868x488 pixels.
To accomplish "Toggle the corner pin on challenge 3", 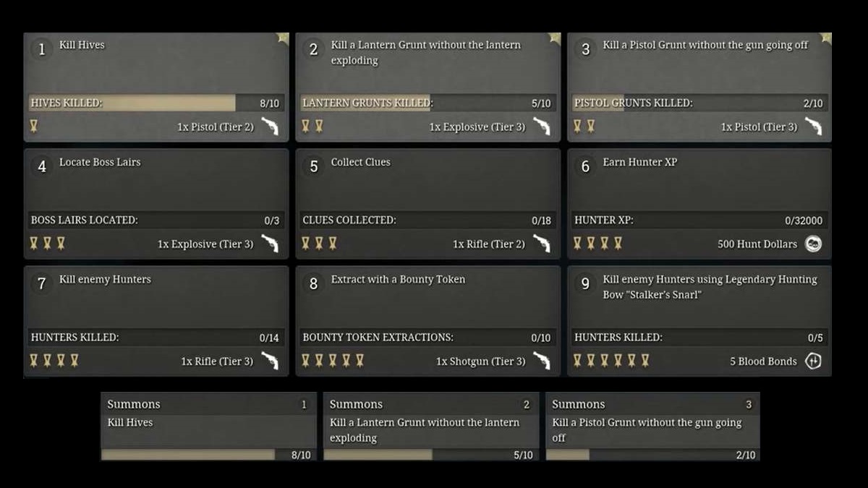I will [825, 38].
